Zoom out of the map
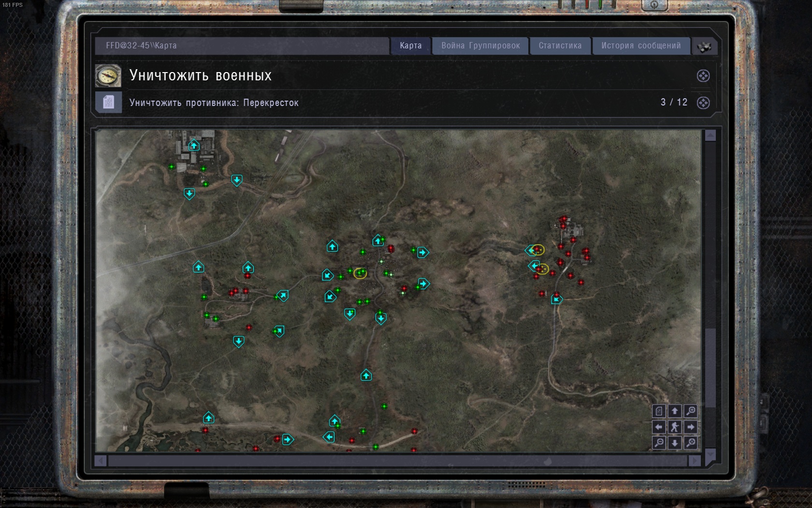Viewport: 812px width, 508px height. 659,443
